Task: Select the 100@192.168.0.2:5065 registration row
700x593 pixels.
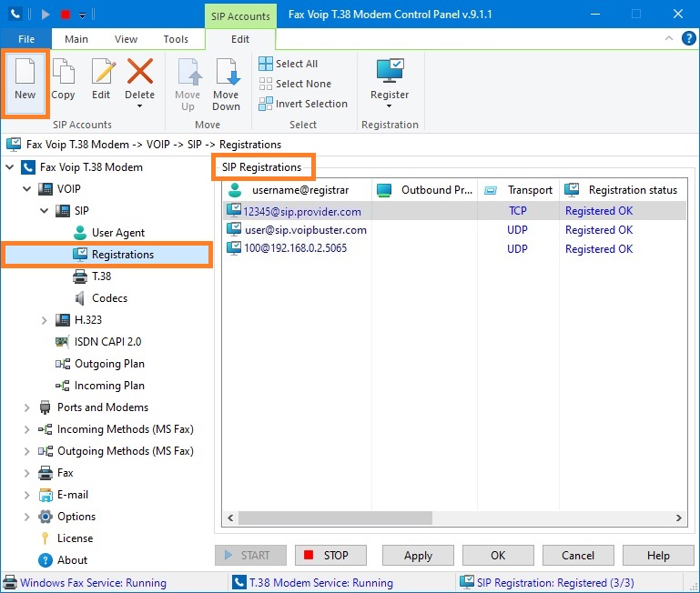Action: 454,248
